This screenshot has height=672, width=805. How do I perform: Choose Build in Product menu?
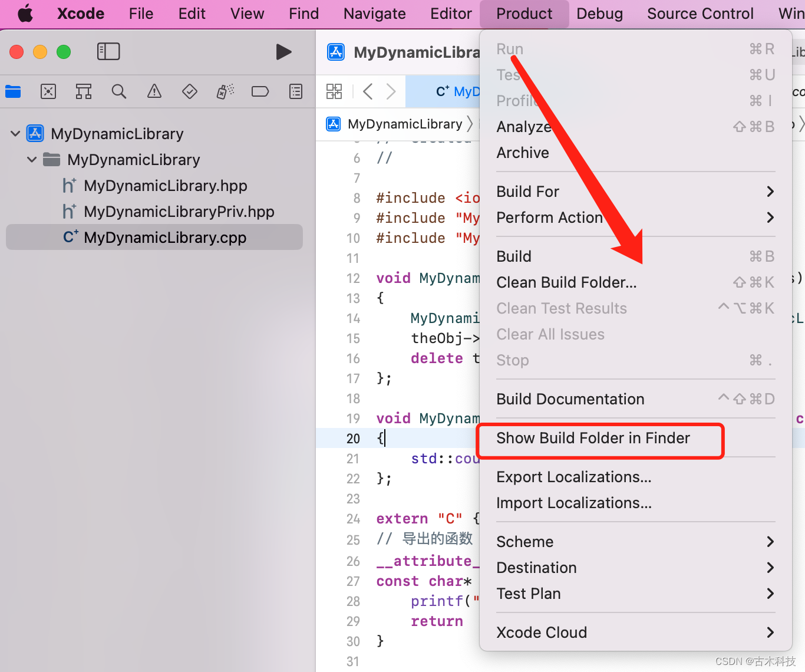coord(635,256)
